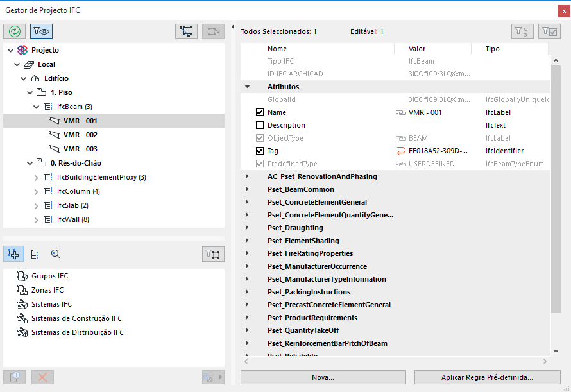Image resolution: width=571 pixels, height=392 pixels.
Task: Expand the IfcColumn (4) tree node
Action: 37,191
